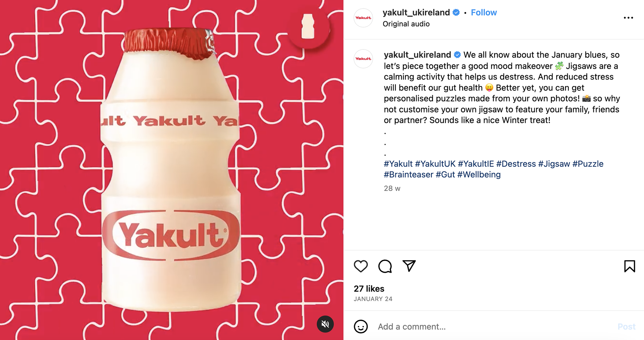644x340 pixels.
Task: Click the Yakult profile picture in header
Action: click(363, 18)
